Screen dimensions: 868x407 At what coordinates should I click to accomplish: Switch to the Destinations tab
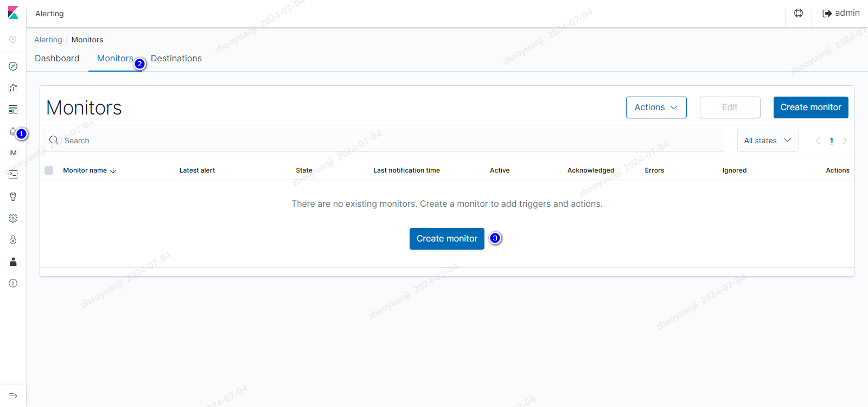coord(176,59)
